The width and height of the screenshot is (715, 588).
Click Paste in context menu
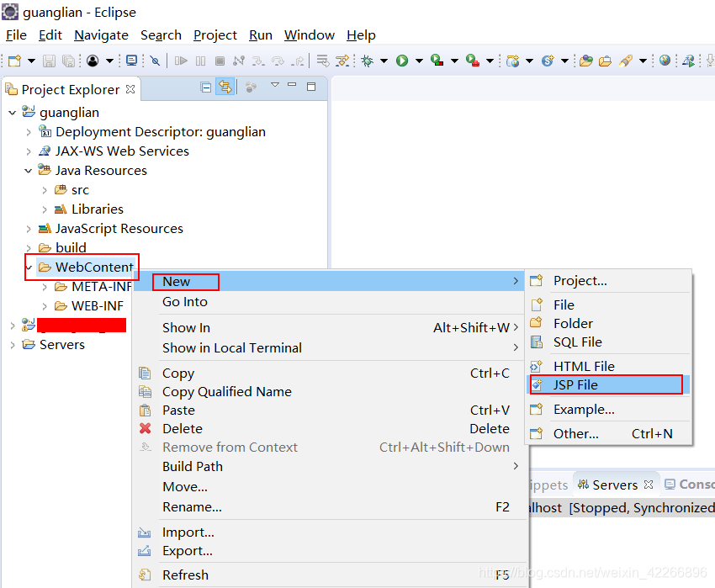coord(329,411)
